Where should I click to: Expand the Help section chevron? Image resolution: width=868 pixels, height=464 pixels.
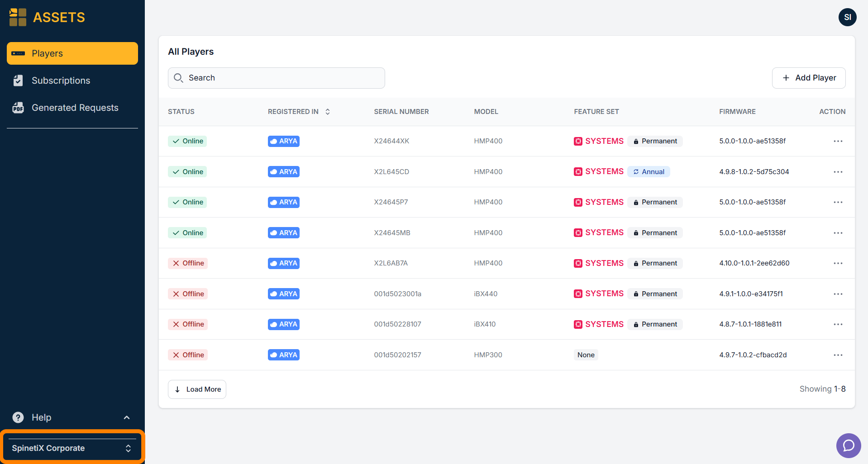(127, 417)
